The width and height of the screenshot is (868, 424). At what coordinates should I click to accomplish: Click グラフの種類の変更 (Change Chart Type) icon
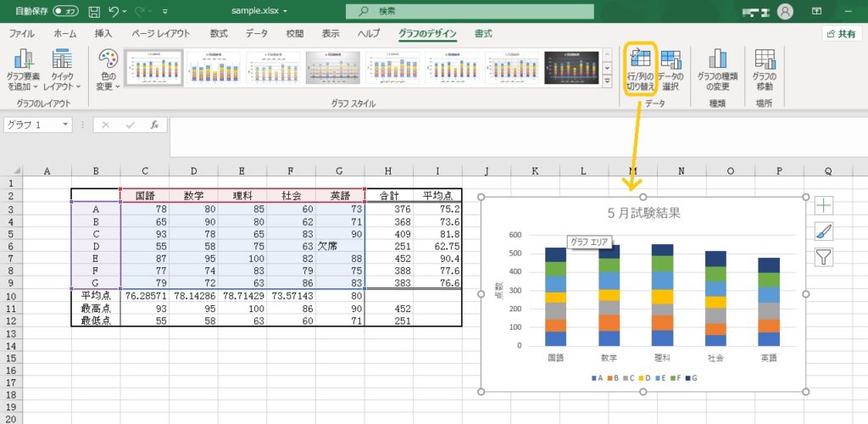[x=719, y=68]
